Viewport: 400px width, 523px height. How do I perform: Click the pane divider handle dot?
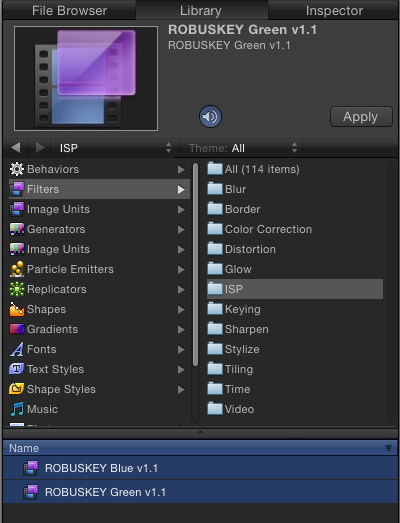click(200, 433)
